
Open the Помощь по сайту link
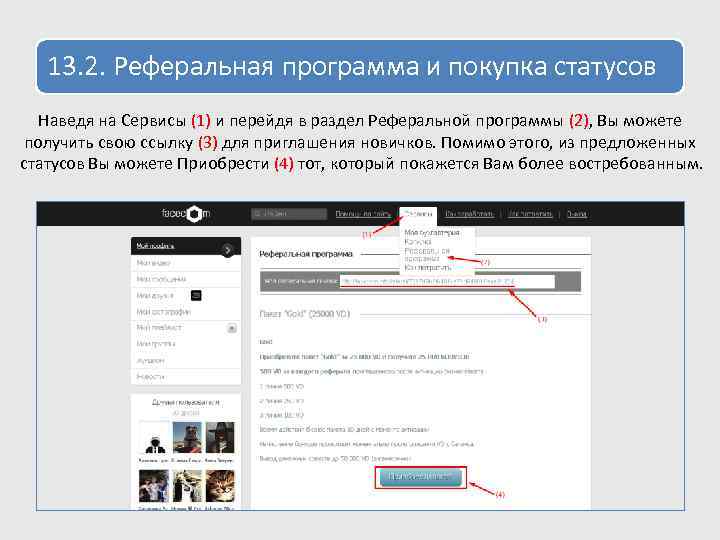coord(363,214)
